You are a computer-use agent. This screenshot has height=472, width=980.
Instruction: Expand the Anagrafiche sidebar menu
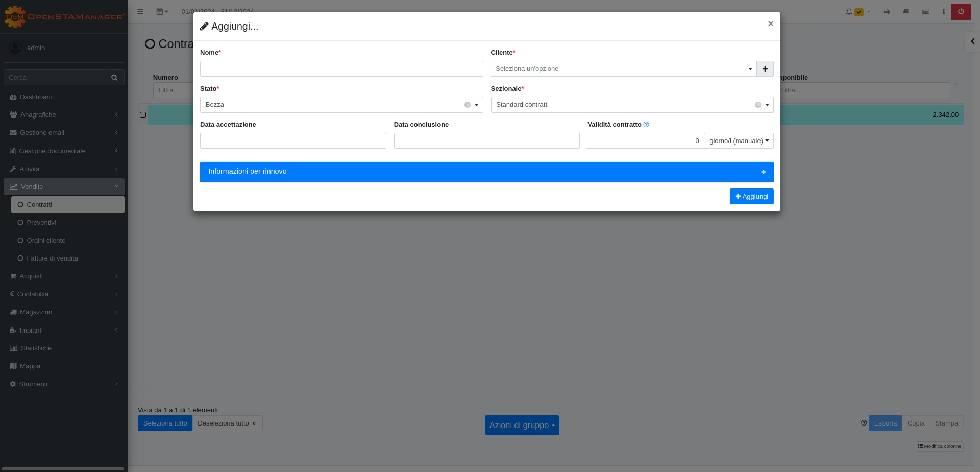click(x=38, y=115)
